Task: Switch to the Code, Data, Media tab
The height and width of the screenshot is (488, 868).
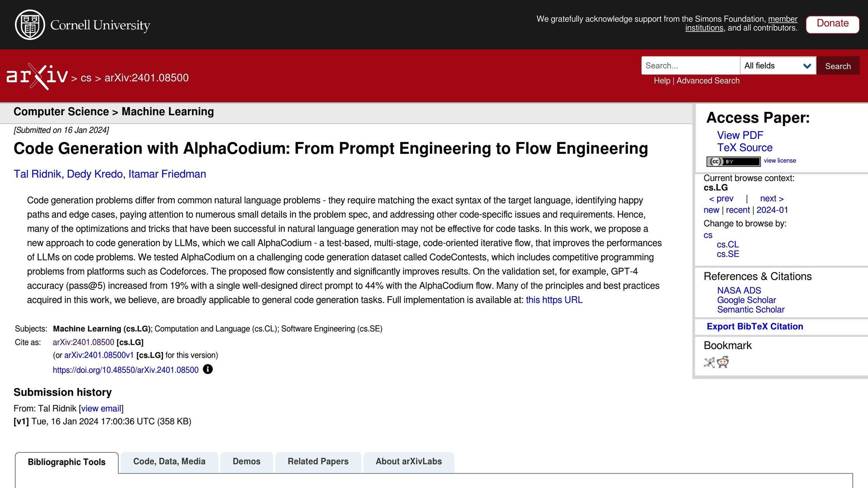Action: click(169, 462)
